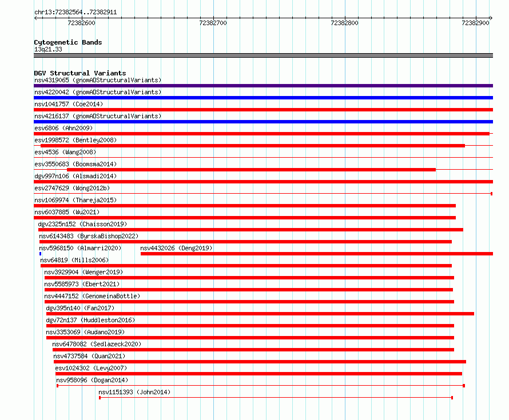Click the dgv395n140 Fan2017 red bar
The height and width of the screenshot is (420, 509).
(260, 314)
